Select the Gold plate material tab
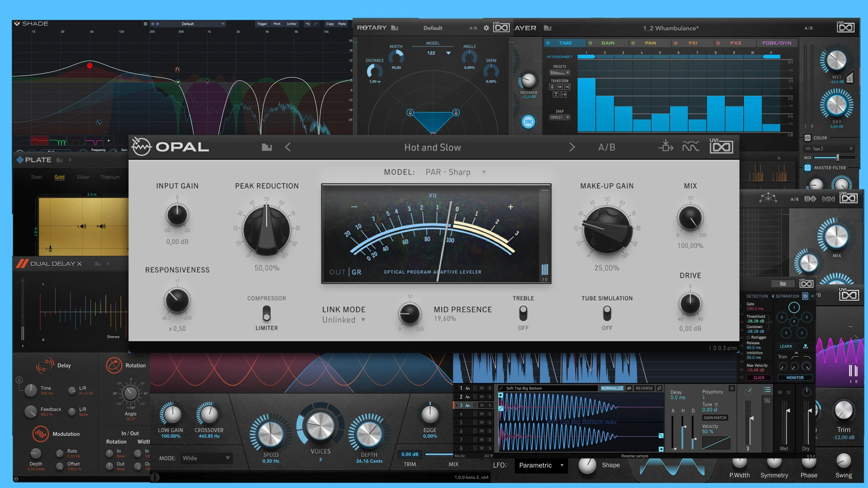 click(x=59, y=177)
